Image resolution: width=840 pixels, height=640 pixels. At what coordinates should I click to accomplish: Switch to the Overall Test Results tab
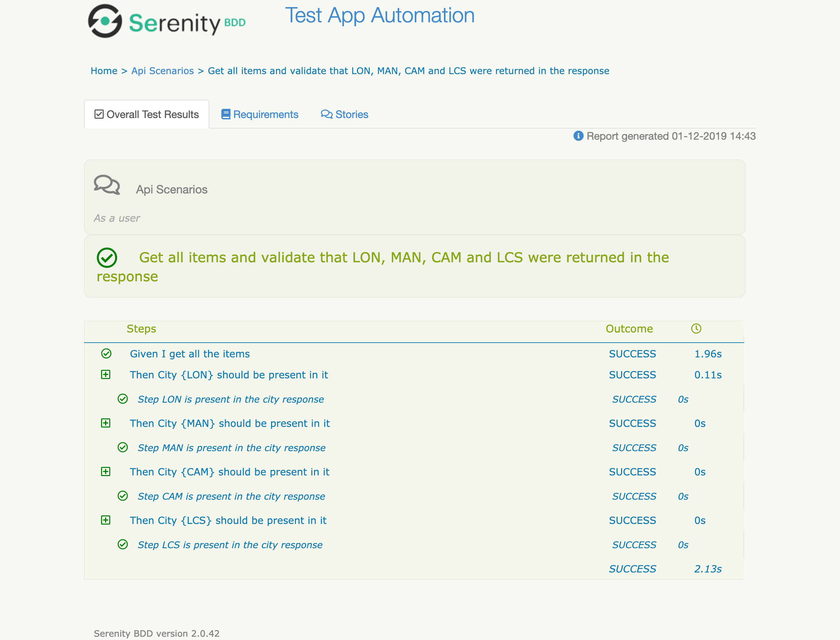[146, 114]
